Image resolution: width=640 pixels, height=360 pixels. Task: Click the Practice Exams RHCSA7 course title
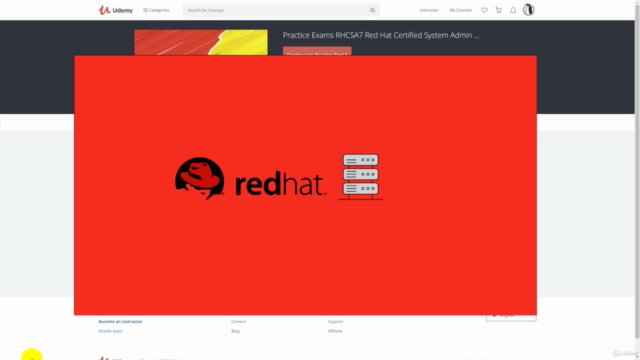click(x=381, y=35)
